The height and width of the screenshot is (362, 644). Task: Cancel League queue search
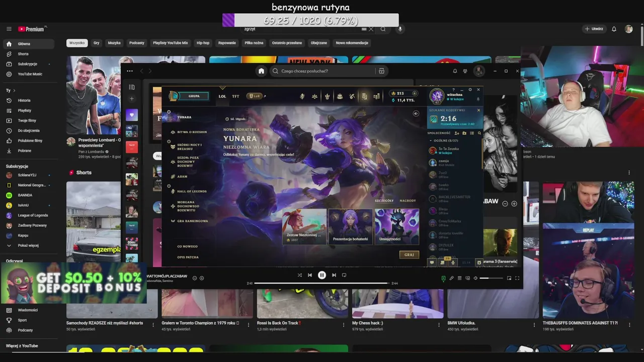pyautogui.click(x=478, y=110)
